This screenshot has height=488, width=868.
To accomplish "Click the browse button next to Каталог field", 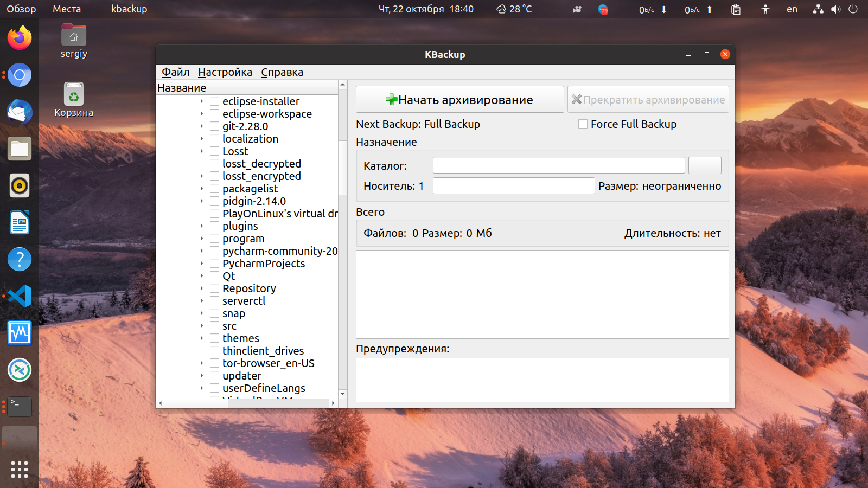I will pos(705,165).
